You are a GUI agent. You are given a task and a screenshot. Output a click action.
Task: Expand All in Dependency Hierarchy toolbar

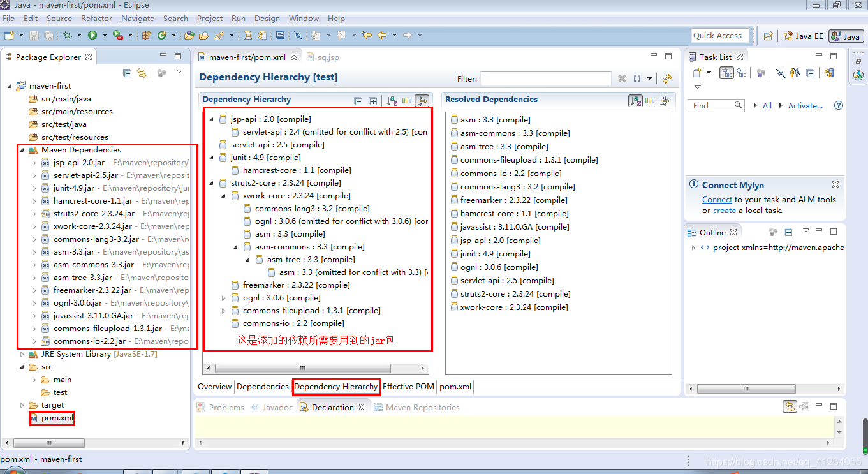373,100
